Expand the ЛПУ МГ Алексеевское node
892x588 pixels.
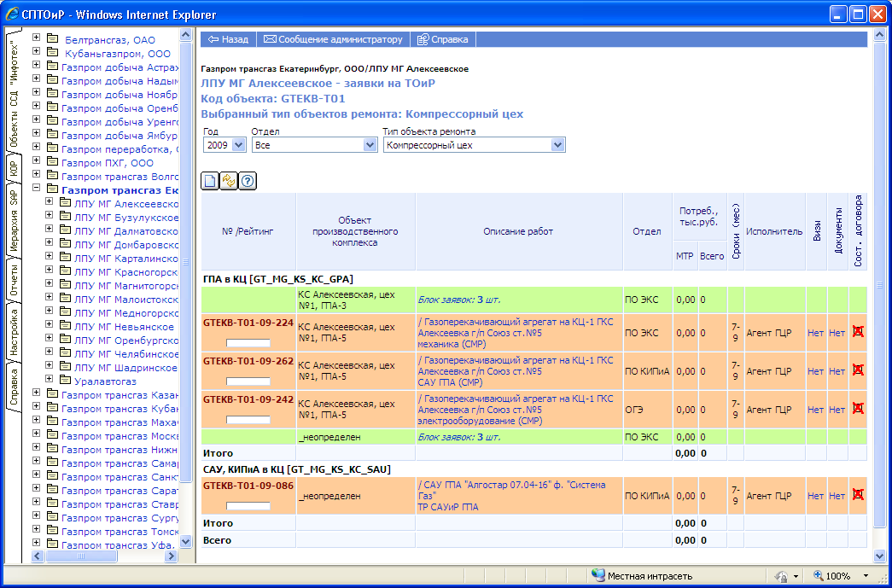50,201
